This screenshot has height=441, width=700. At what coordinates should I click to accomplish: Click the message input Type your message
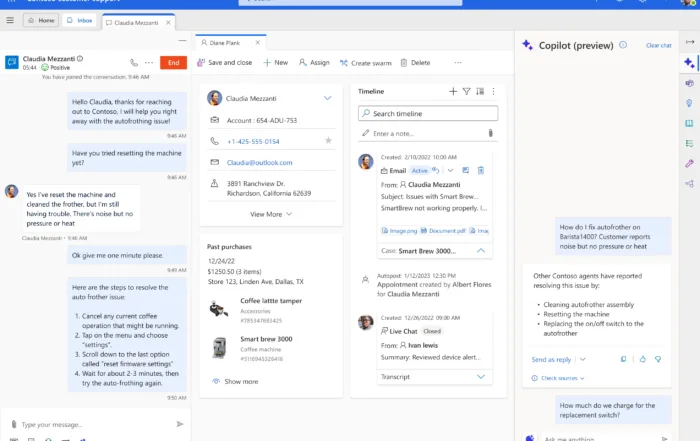[96, 424]
